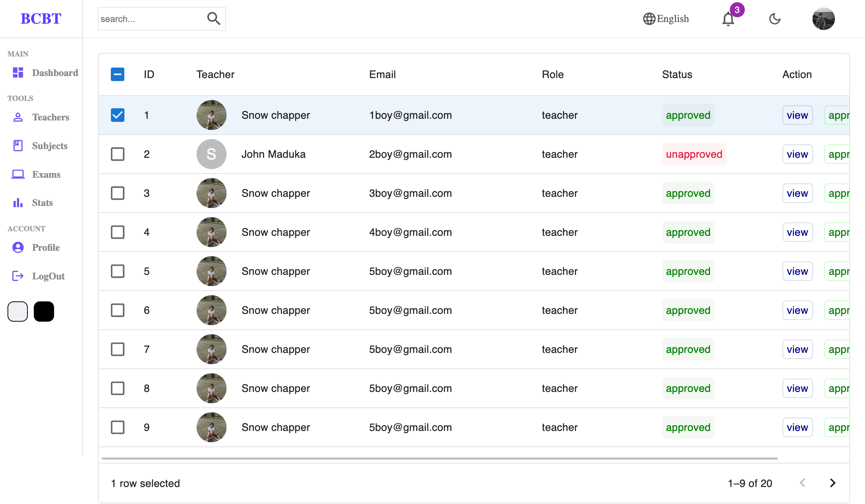This screenshot has height=504, width=865.
Task: Go to previous table page
Action: pos(802,483)
